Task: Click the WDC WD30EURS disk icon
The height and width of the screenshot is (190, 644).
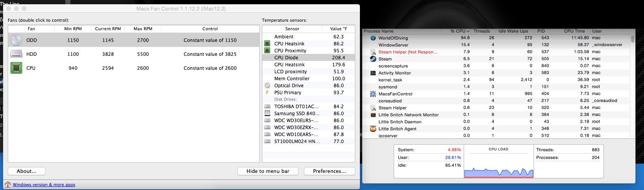Action: 267,121
